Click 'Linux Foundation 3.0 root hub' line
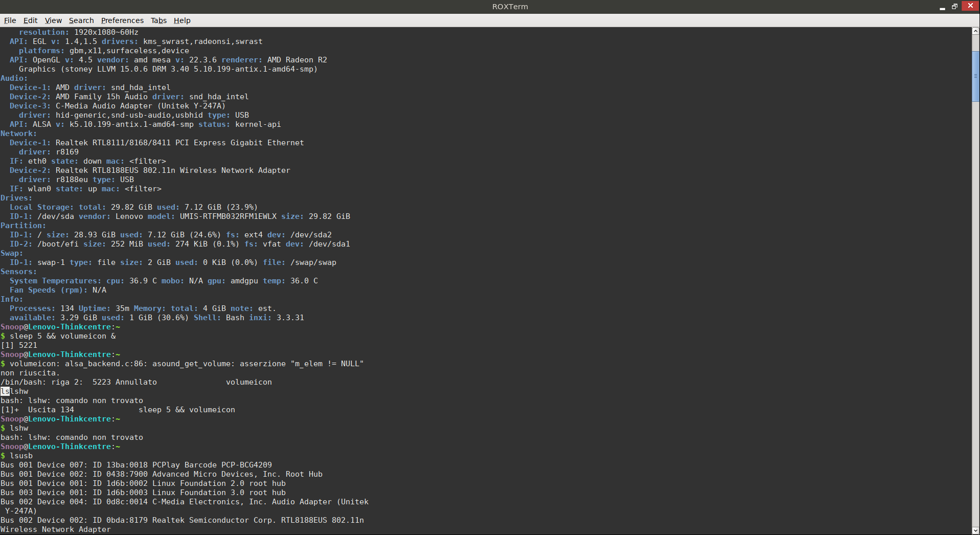 point(219,493)
